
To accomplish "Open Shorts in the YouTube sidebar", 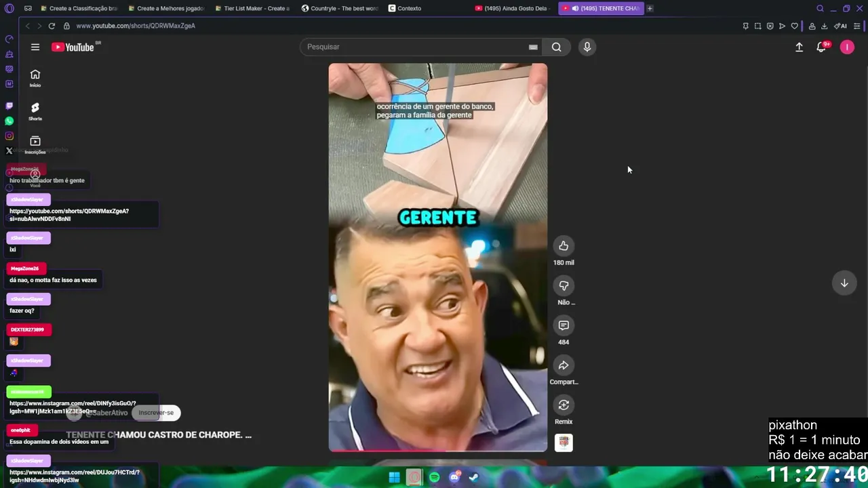I will [x=35, y=112].
